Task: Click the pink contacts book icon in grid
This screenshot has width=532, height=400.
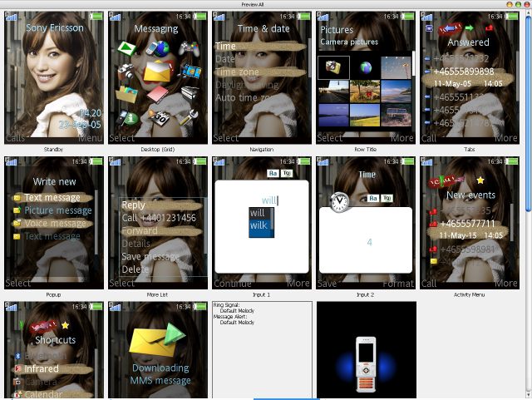Action: 158,94
